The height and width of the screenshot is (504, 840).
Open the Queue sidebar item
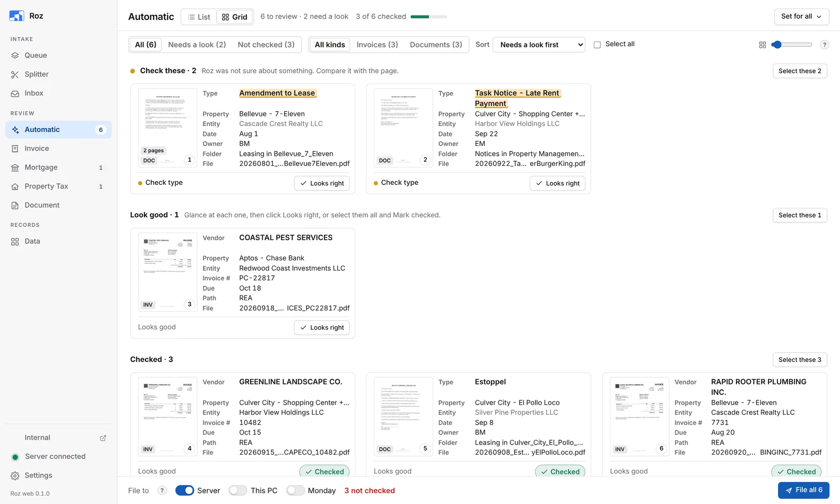point(58,55)
